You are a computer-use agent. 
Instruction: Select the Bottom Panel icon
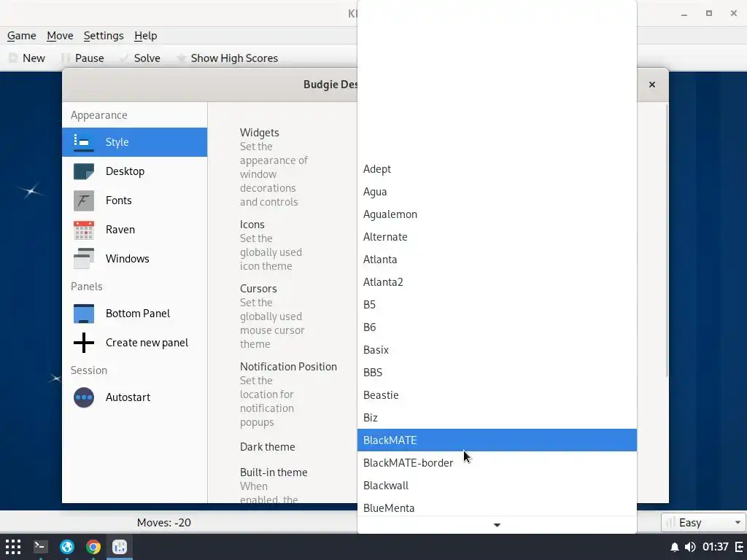[x=84, y=314]
